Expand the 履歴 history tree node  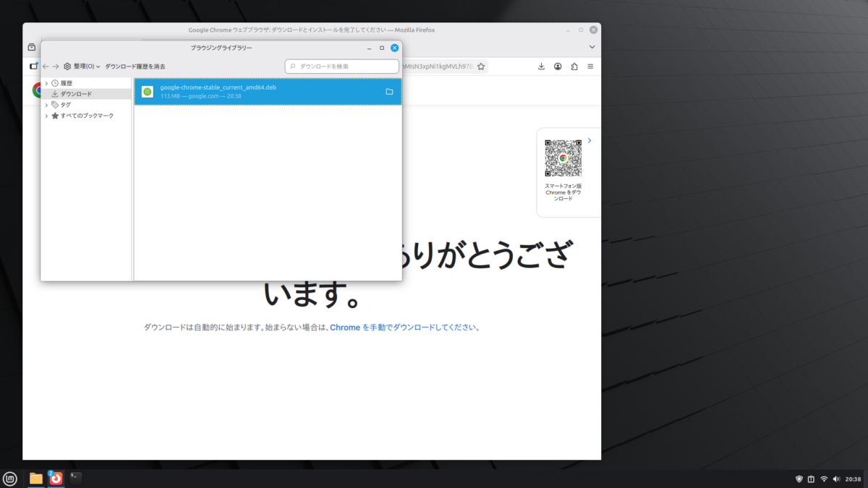[x=46, y=83]
